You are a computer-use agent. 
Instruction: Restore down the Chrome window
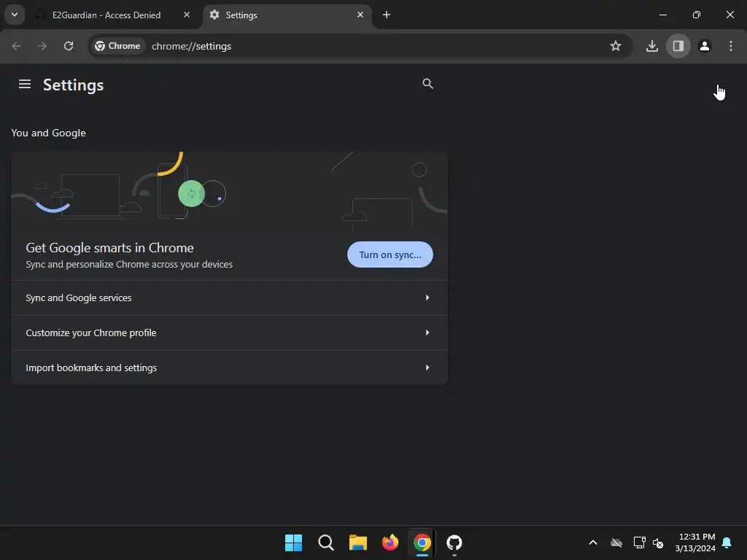(697, 15)
